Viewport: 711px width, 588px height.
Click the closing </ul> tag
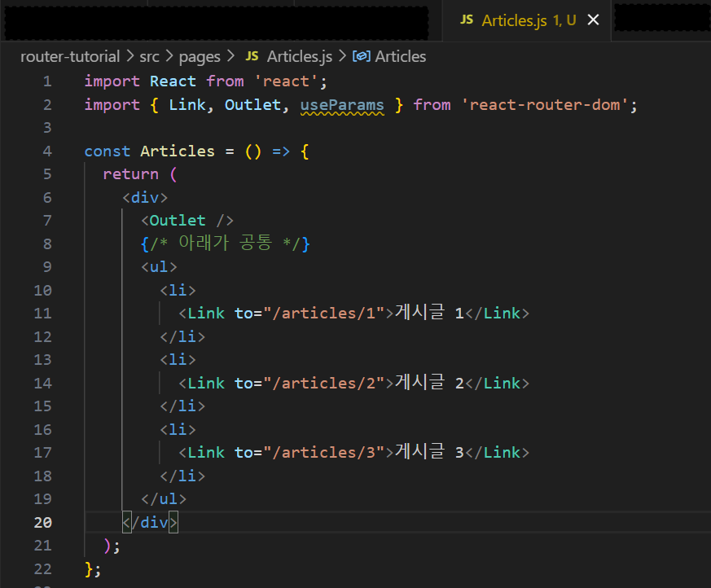click(x=163, y=499)
